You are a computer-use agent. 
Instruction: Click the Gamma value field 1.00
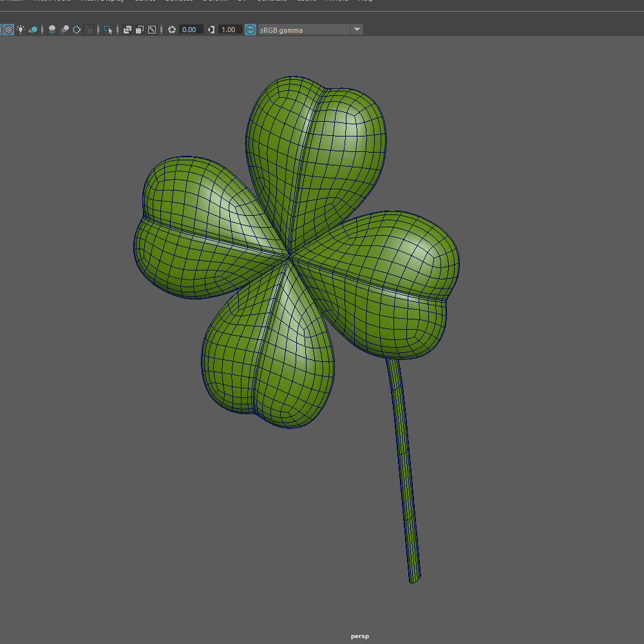pyautogui.click(x=230, y=30)
